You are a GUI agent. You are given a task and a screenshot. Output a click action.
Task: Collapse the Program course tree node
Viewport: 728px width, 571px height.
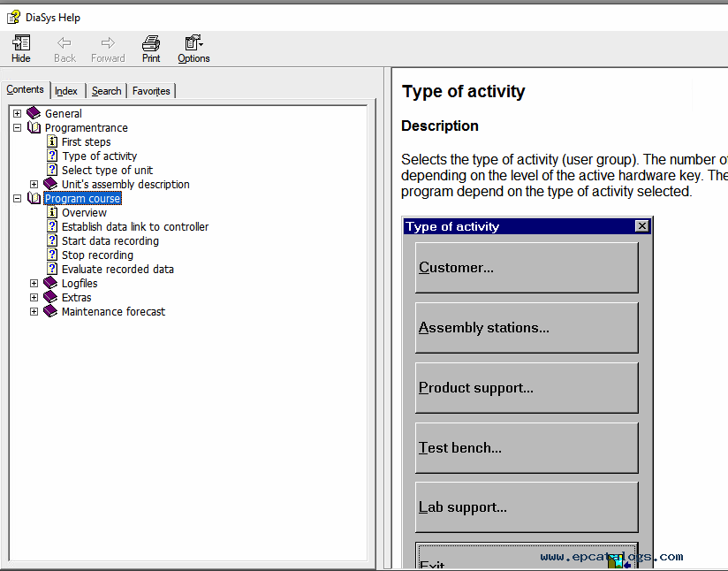click(17, 198)
